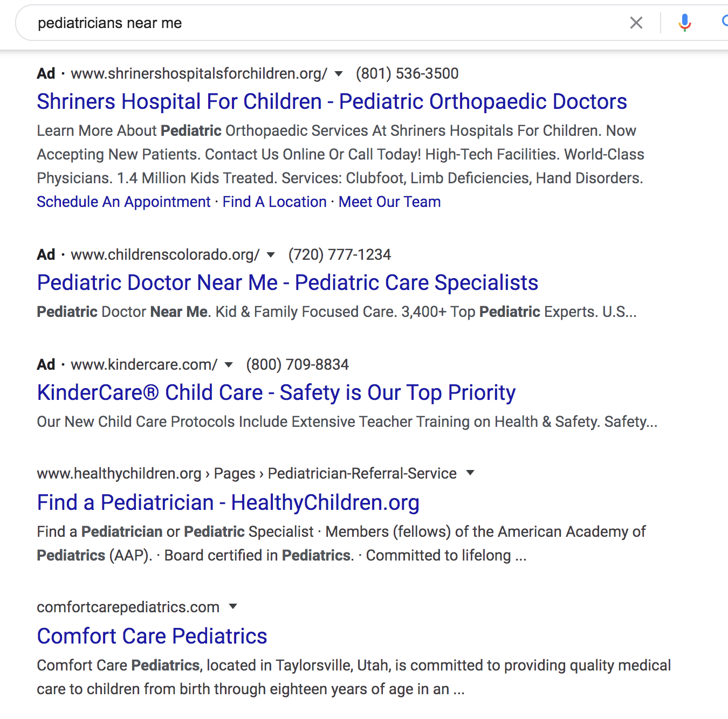This screenshot has height=719, width=728.
Task: Activate voice search with the microphone icon
Action: point(684,23)
